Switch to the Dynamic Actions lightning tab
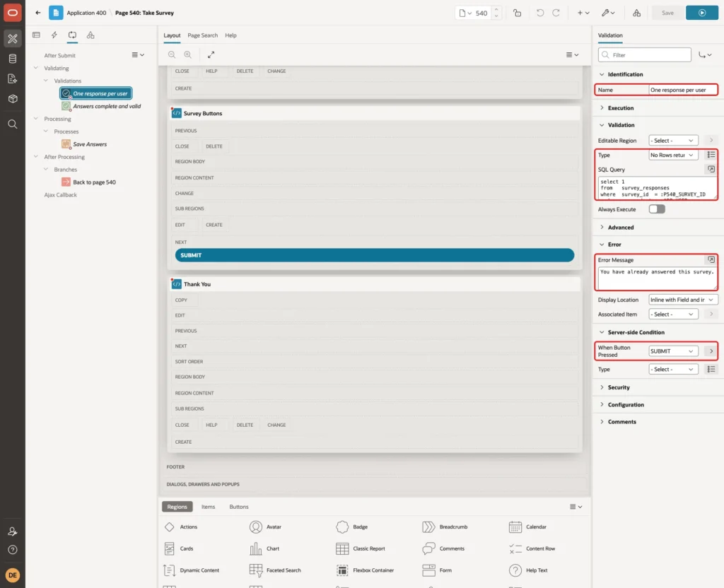This screenshot has width=724, height=588. tap(54, 35)
